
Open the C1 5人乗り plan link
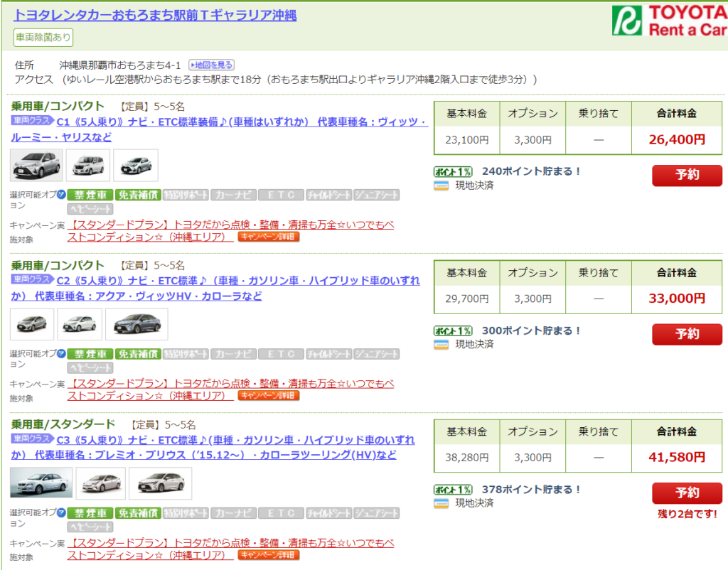(x=219, y=129)
